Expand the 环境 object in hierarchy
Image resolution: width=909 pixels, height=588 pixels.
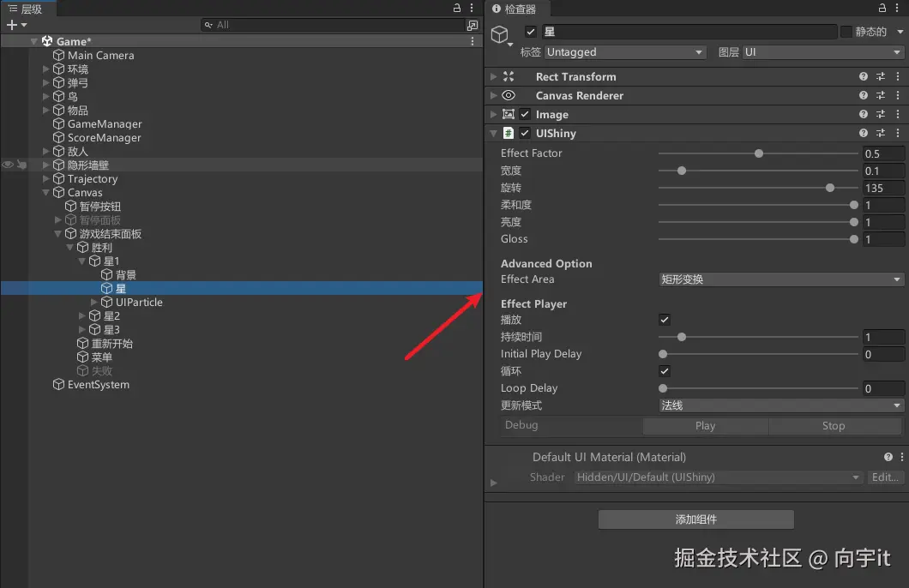coord(45,69)
